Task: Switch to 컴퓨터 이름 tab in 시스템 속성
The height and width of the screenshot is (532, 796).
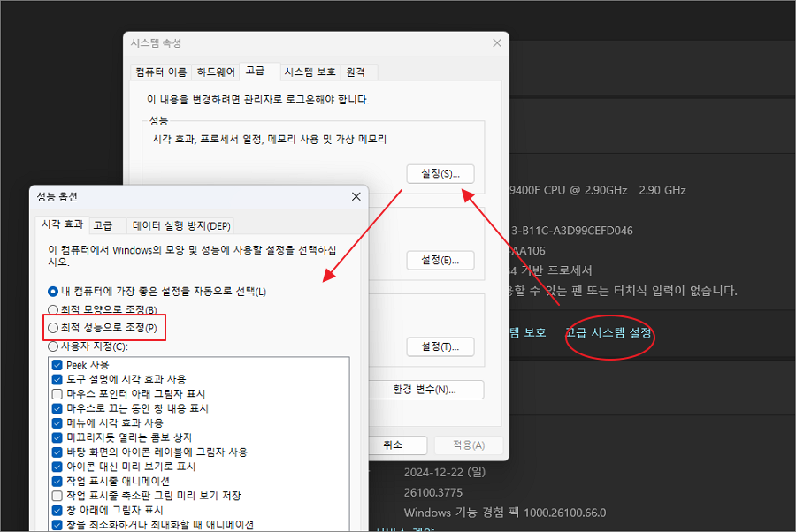Action: [x=161, y=72]
